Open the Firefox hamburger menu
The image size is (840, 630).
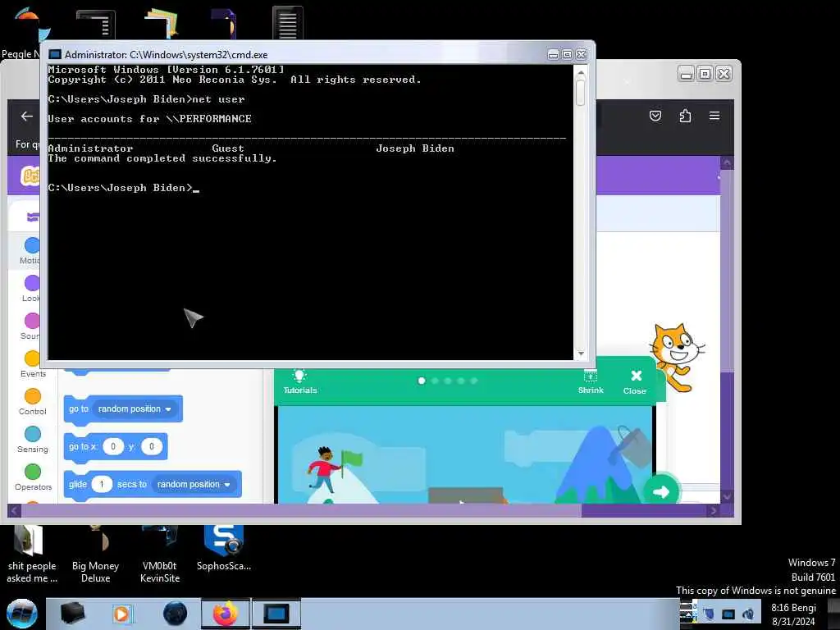pyautogui.click(x=714, y=116)
